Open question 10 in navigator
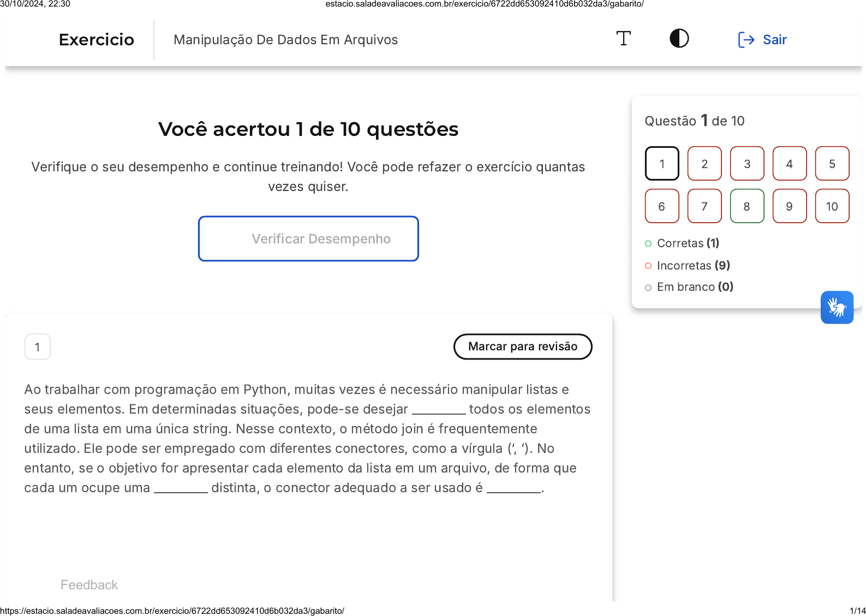866x616 pixels. point(832,206)
